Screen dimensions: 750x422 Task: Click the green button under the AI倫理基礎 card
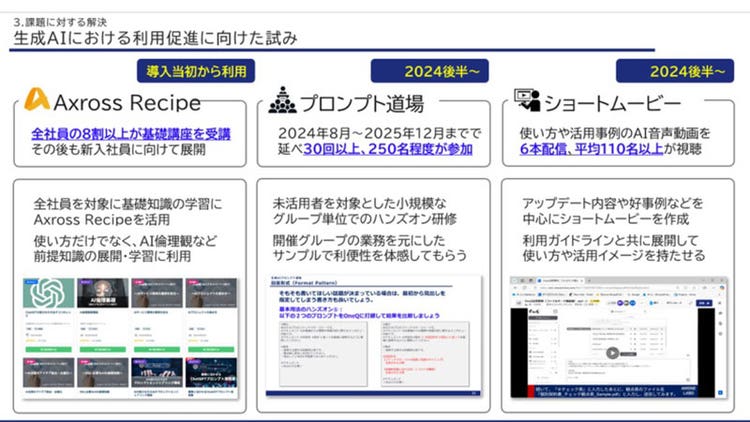tap(103, 350)
